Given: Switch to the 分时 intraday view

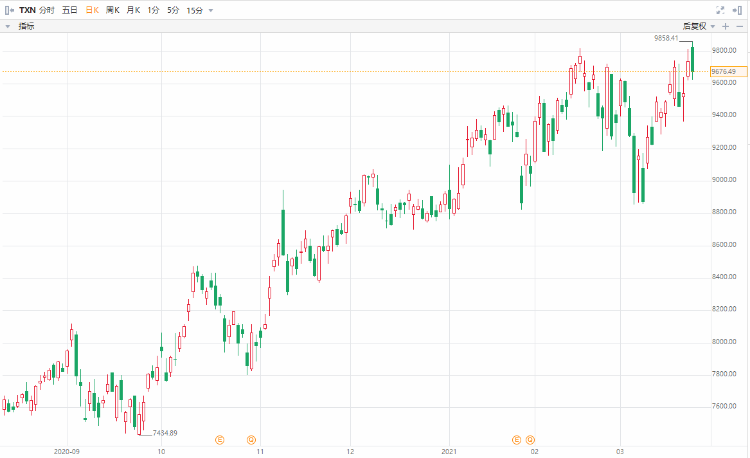Looking at the screenshot, I should (47, 9).
